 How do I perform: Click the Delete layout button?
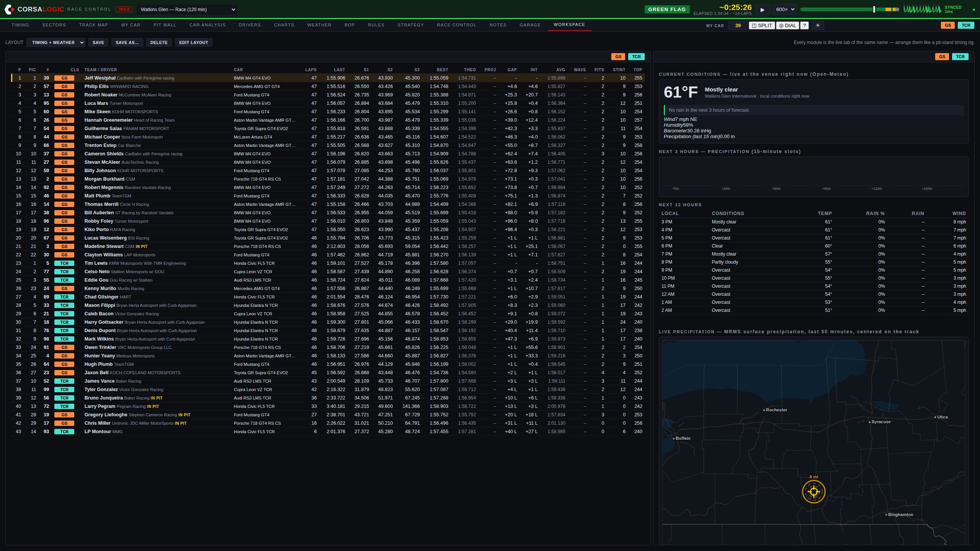tap(159, 42)
